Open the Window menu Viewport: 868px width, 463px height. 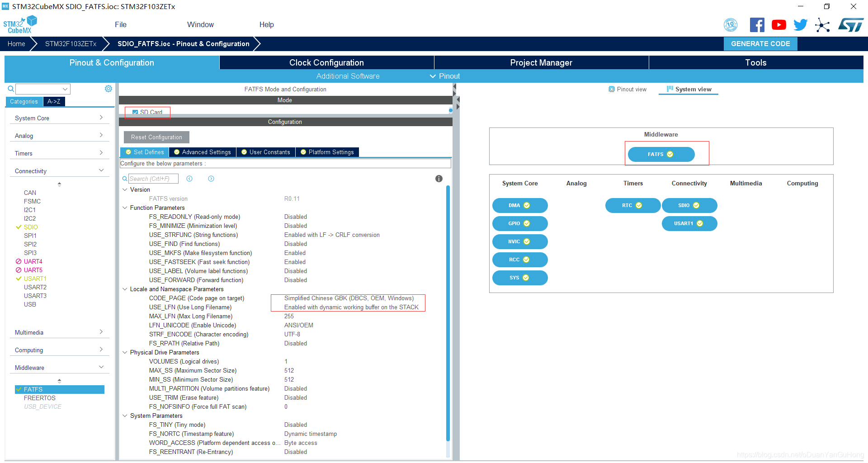[200, 24]
